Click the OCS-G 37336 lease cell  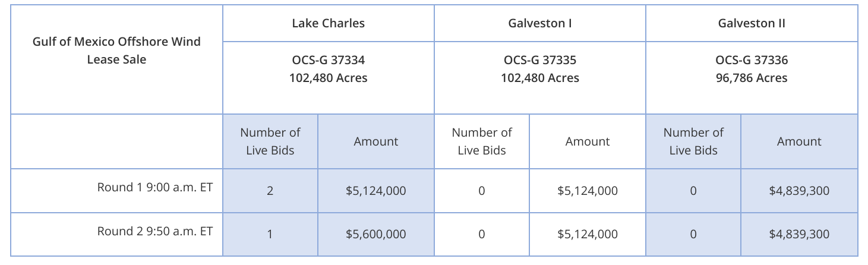752,69
